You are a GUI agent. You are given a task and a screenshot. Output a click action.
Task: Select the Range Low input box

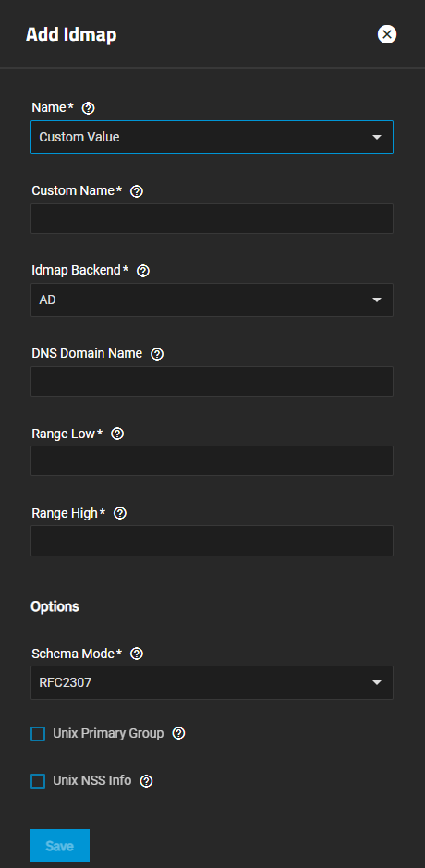[x=212, y=461]
